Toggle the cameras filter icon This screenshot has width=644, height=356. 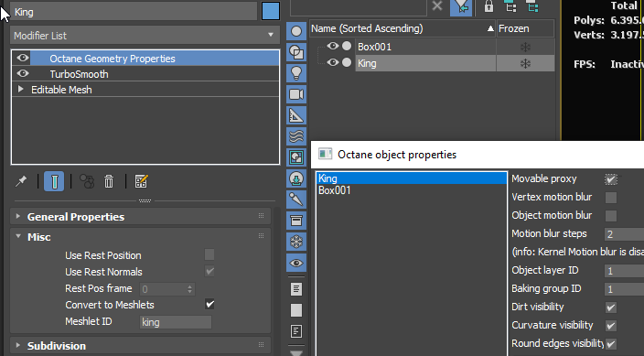(x=296, y=94)
